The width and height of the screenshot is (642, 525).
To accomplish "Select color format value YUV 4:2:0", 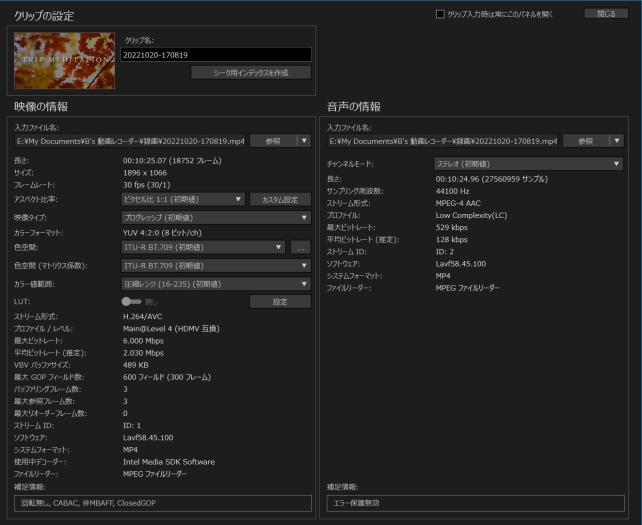I will point(162,233).
